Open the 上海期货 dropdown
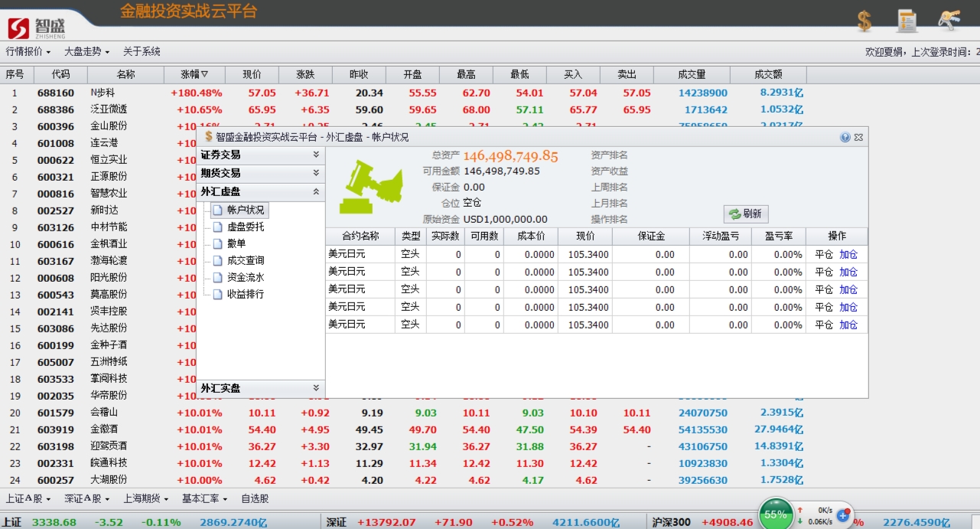 (x=146, y=499)
